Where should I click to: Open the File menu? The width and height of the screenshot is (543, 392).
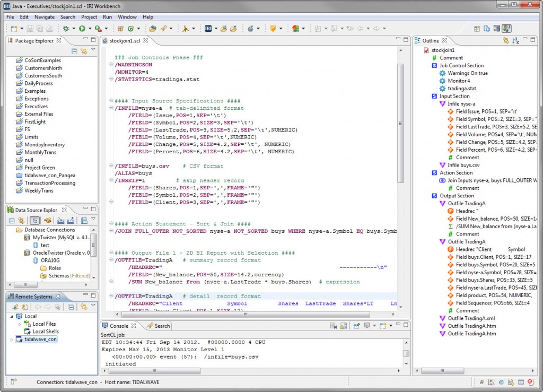click(x=11, y=17)
